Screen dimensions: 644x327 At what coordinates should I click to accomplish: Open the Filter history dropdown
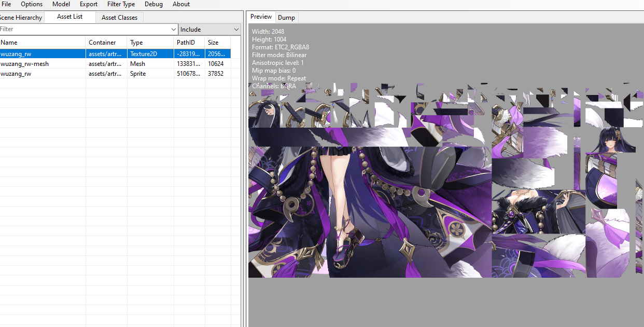click(174, 29)
